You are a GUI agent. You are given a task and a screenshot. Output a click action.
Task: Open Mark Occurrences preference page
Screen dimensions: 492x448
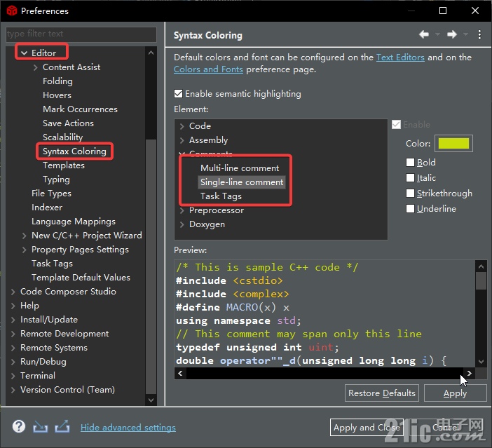point(80,109)
